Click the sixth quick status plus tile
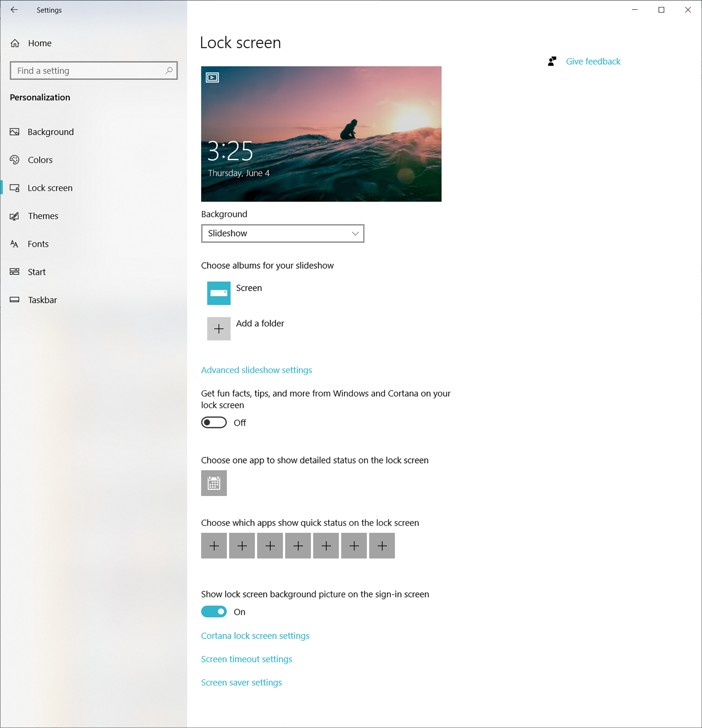This screenshot has width=702, height=728. [354, 546]
